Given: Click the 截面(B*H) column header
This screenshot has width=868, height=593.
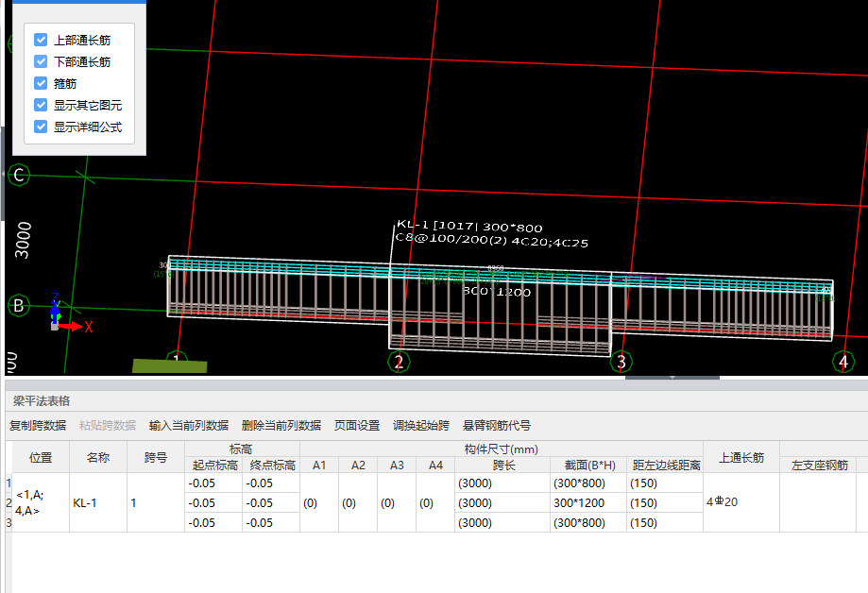Looking at the screenshot, I should coord(588,466).
